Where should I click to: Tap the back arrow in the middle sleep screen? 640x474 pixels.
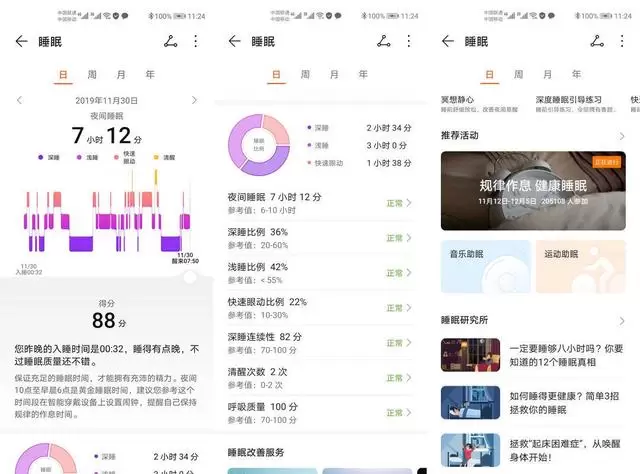pyautogui.click(x=235, y=41)
